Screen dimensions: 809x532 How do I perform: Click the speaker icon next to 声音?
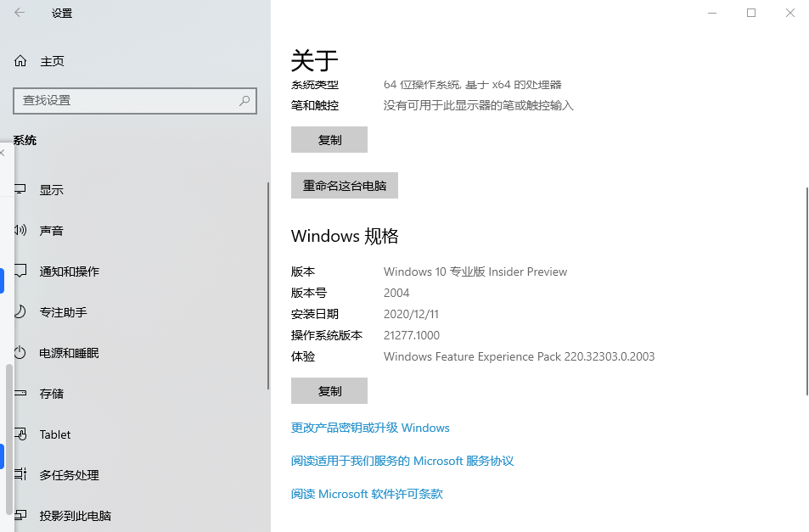(x=20, y=230)
